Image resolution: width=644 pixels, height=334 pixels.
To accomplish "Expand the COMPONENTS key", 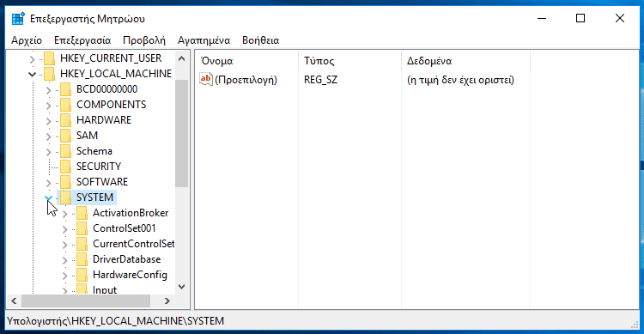I will [x=48, y=106].
